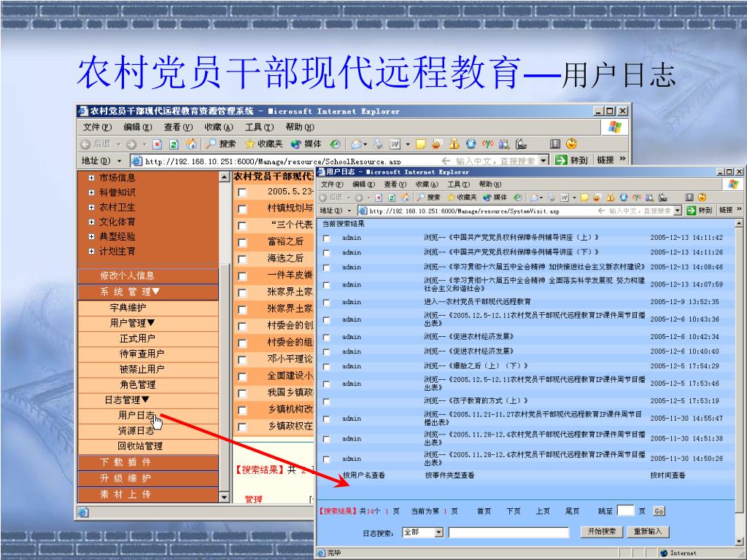Open 日志搜索 全部 dropdown

point(438,532)
